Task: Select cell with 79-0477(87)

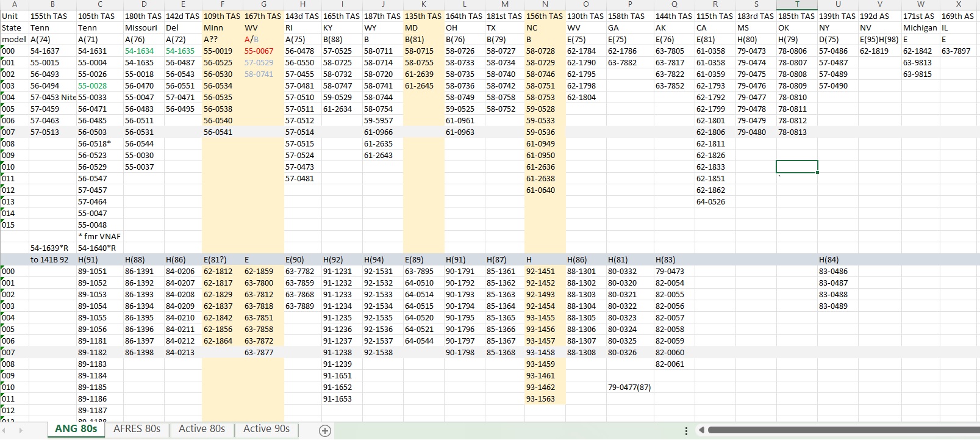Action: pos(629,387)
